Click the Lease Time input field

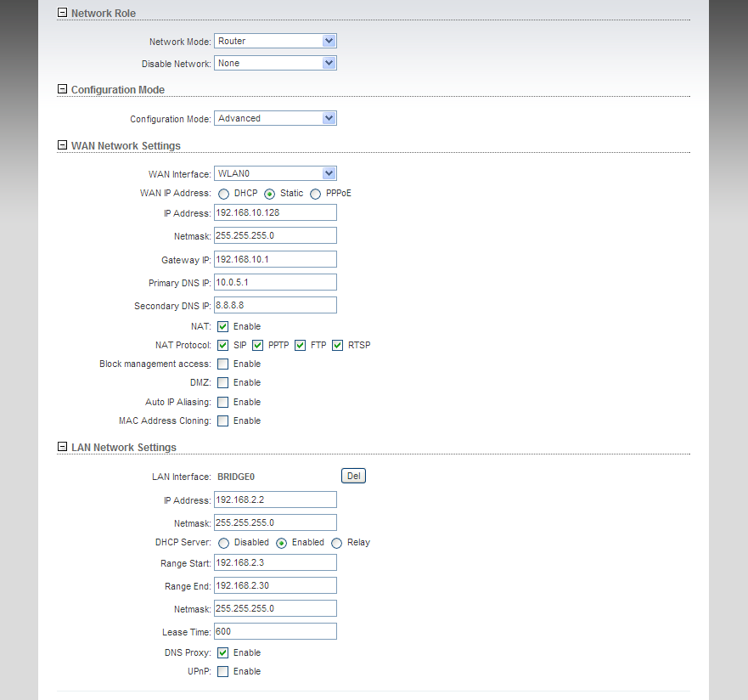(275, 631)
